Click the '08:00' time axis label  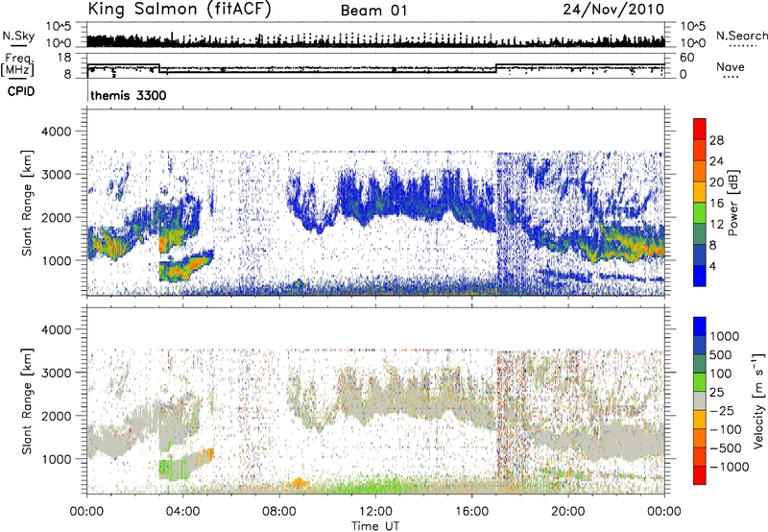(x=279, y=512)
